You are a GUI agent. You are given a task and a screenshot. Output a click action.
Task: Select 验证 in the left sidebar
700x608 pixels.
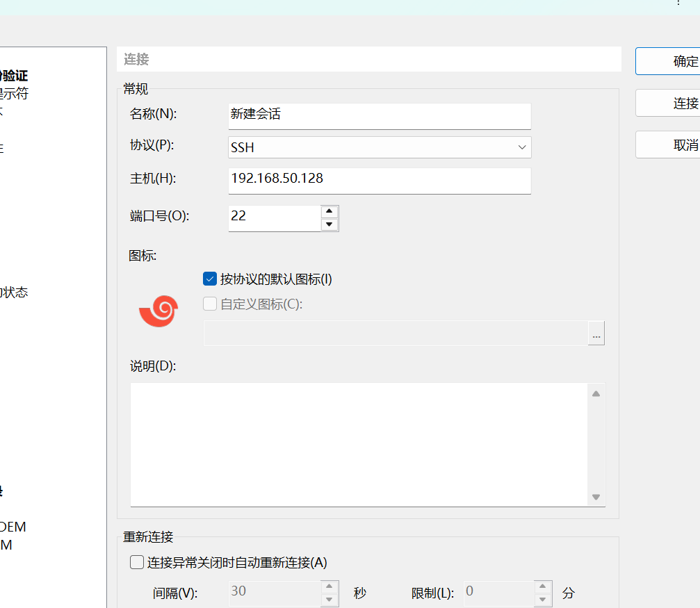click(x=14, y=75)
